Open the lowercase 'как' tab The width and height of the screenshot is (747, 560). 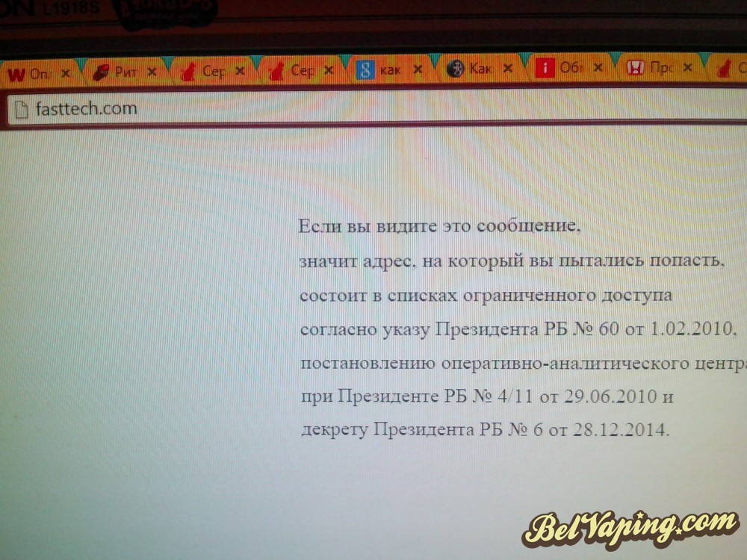click(x=391, y=69)
